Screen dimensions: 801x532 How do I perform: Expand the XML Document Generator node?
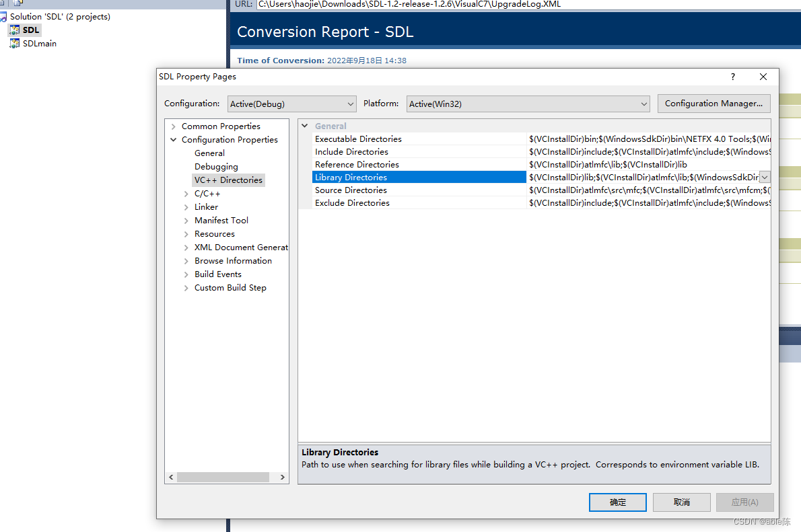click(x=186, y=247)
